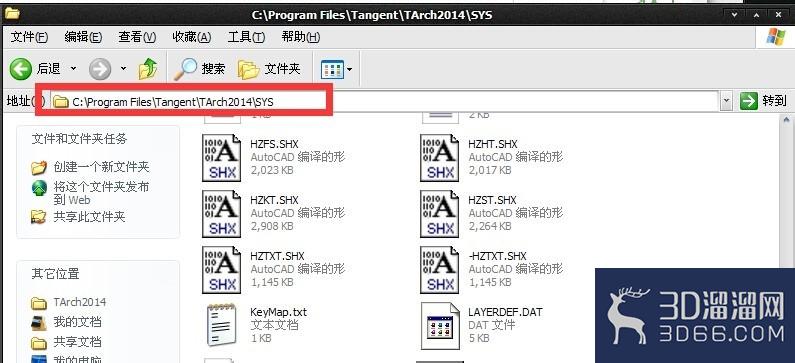The width and height of the screenshot is (795, 363).
Task: Click the green 后退 back arrow icon
Action: 21,68
